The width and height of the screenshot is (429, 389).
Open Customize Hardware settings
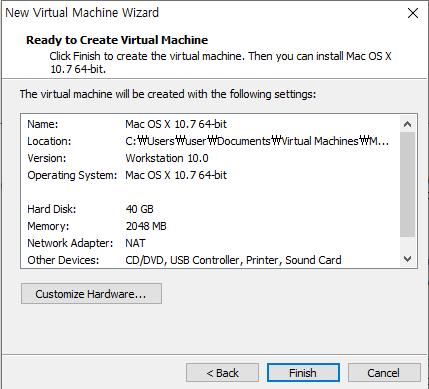(91, 294)
